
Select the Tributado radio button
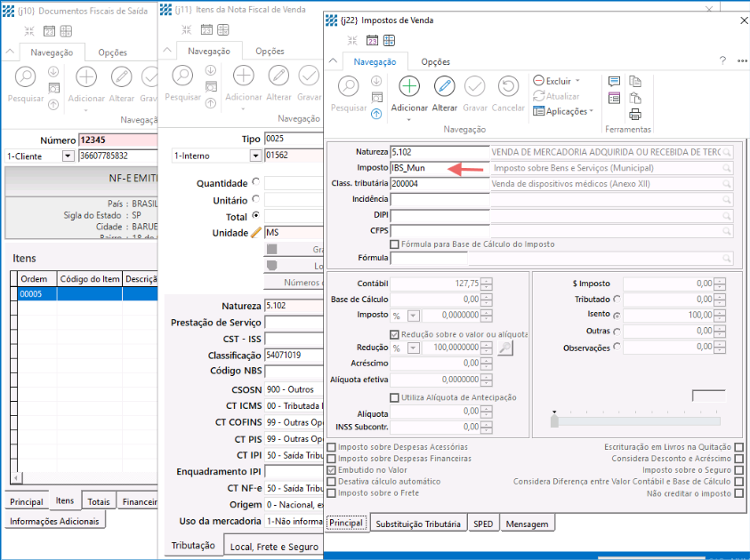(617, 300)
